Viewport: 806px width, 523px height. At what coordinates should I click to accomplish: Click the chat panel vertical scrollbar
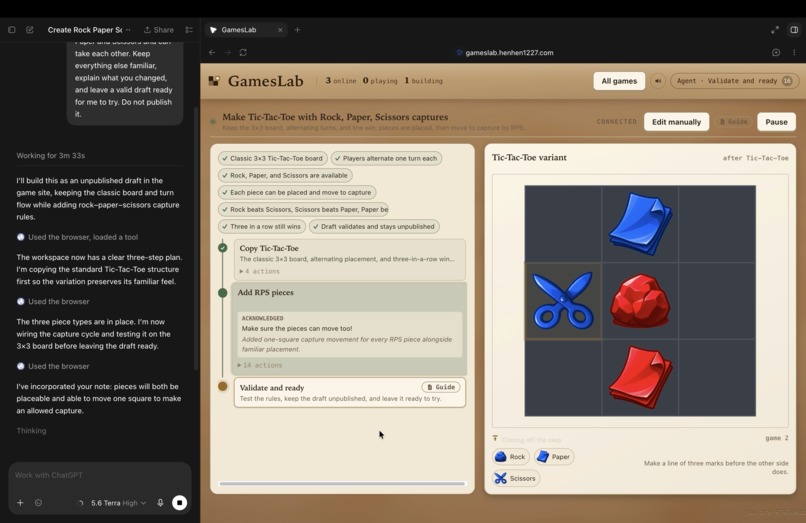[x=196, y=238]
